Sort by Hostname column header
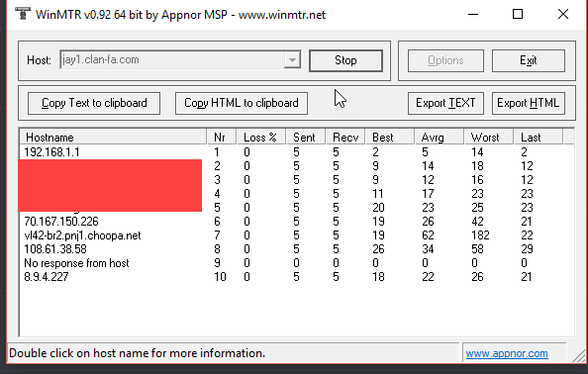588x374 pixels. [113, 138]
